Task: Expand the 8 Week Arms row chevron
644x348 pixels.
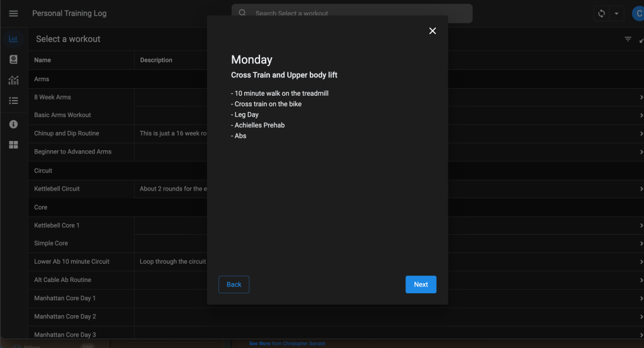Action: 641,98
